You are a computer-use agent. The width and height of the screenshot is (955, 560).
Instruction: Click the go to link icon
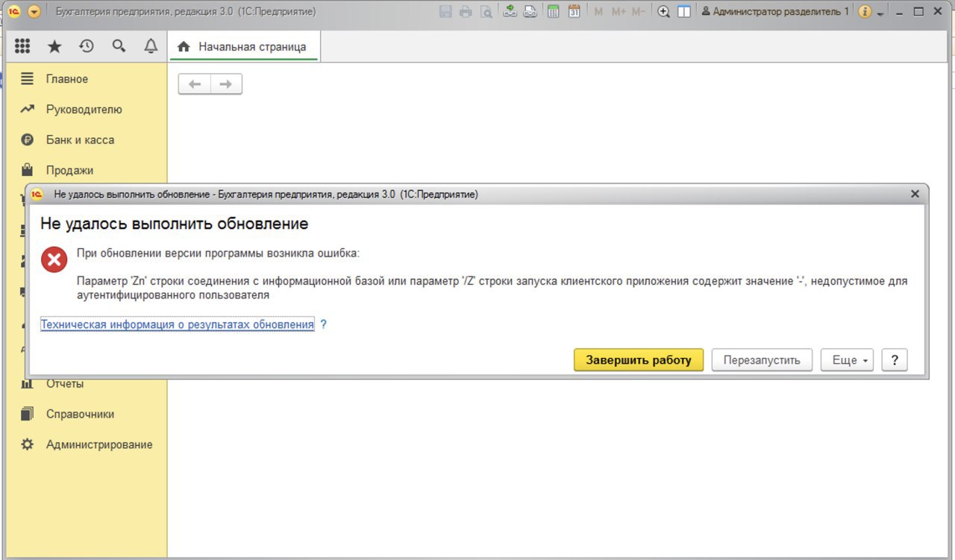tap(530, 12)
